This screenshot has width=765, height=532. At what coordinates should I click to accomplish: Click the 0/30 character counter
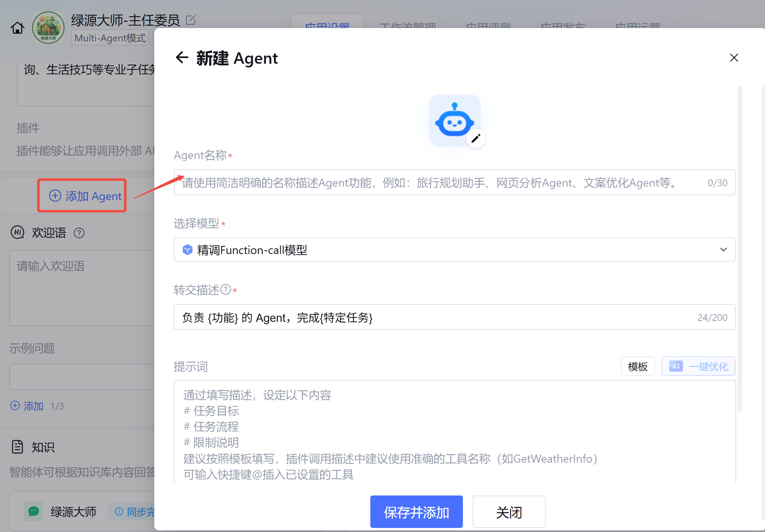point(717,183)
